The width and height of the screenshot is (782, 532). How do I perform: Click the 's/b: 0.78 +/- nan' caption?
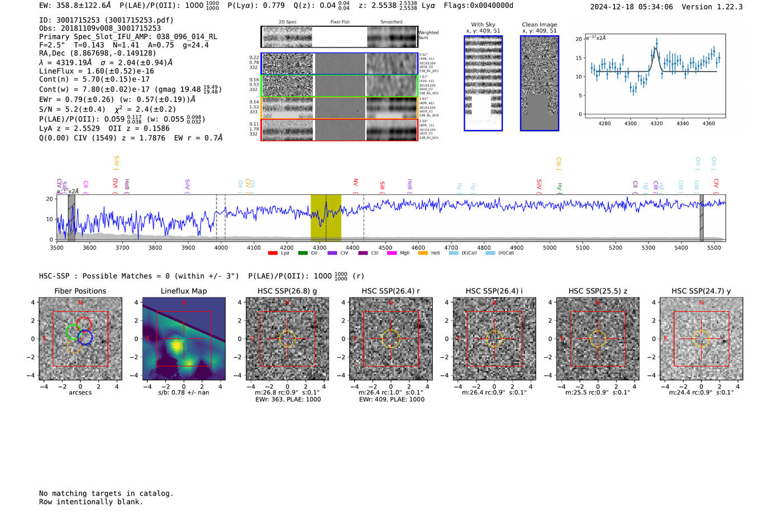pos(184,392)
